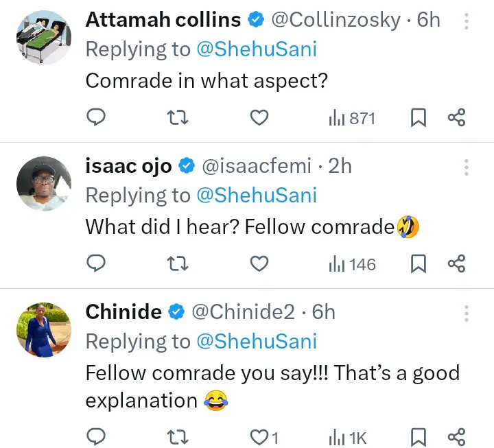Open more options on isaac ojo's tweet

467,167
